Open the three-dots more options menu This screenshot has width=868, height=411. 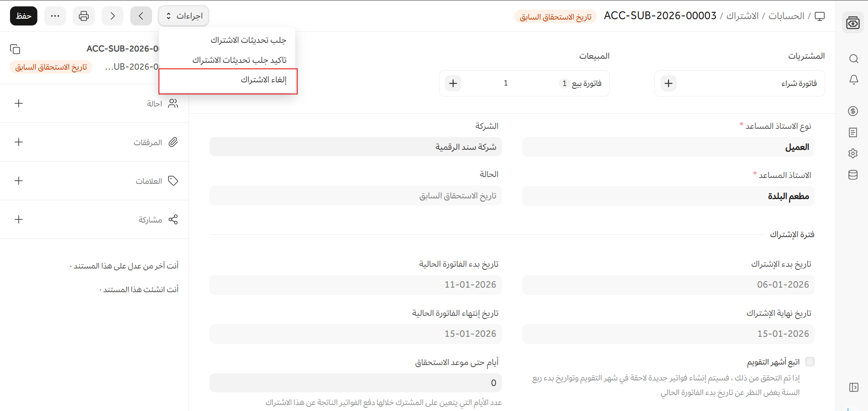55,16
